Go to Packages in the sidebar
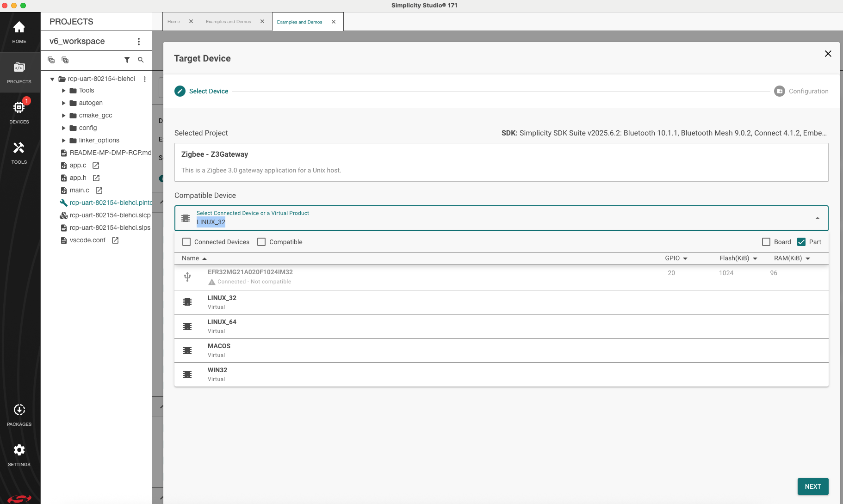 [x=19, y=415]
